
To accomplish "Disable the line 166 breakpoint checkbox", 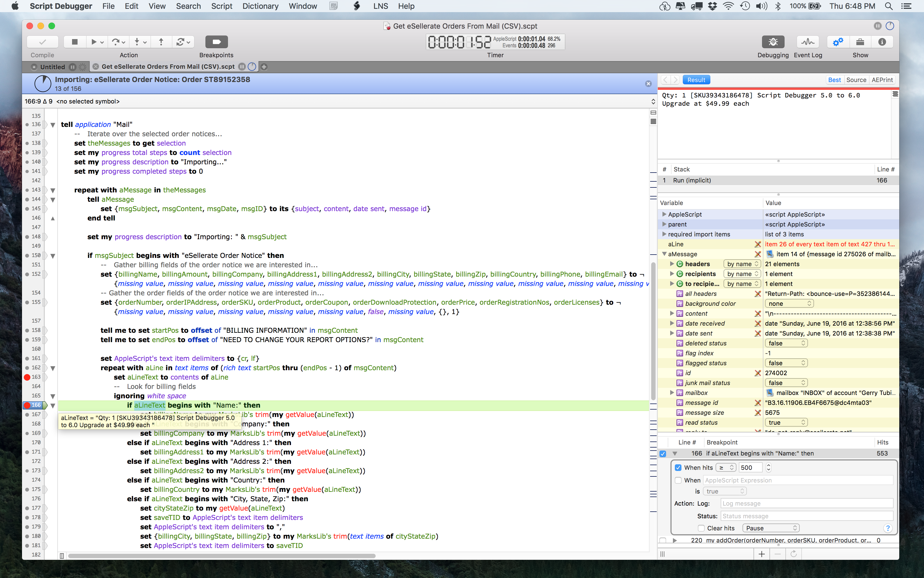I will pos(663,453).
